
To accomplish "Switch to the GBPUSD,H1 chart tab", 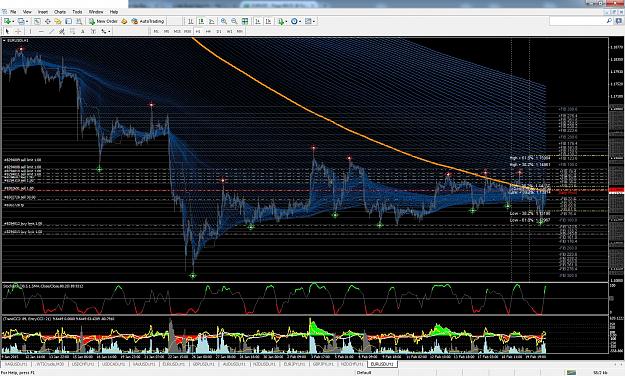I will click(x=204, y=364).
